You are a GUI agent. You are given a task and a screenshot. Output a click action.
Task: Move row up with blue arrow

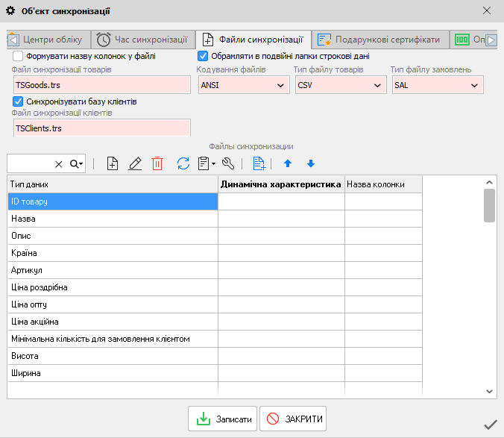[288, 163]
